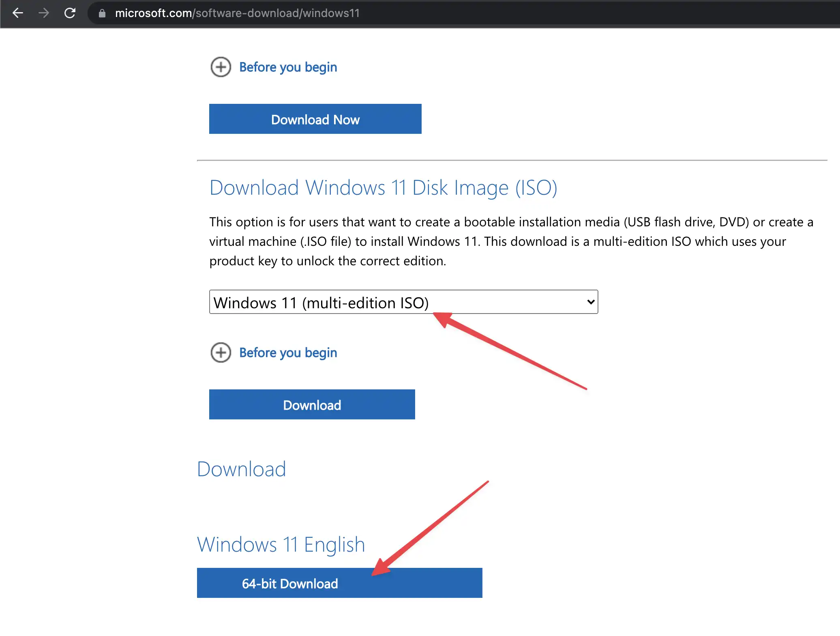Click the Download Windows 11 Disk Image (ISO) heading
Image resolution: width=840 pixels, height=636 pixels.
(384, 188)
